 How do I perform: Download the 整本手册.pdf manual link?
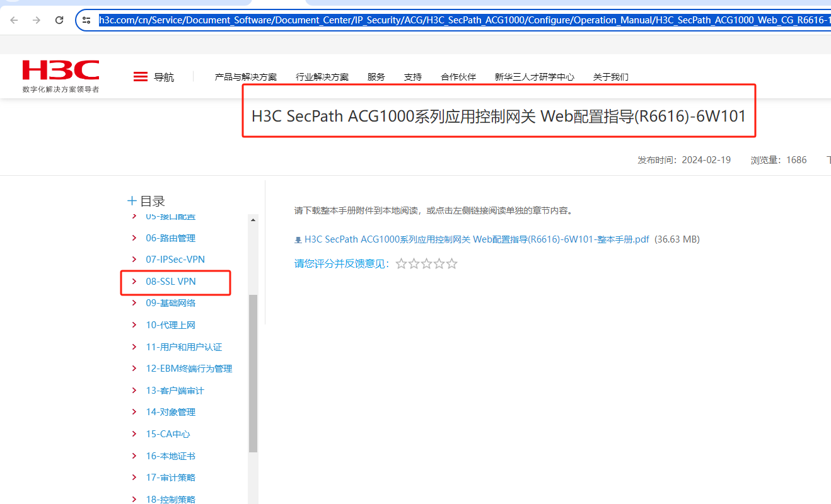pos(477,239)
